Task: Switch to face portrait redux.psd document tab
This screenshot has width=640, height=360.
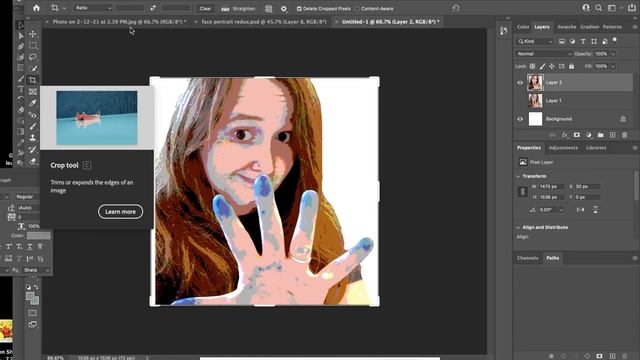Action: pos(264,22)
